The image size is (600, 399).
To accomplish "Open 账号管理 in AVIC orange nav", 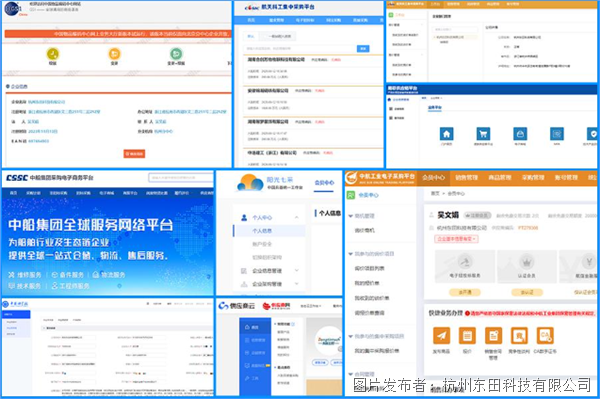I will [566, 178].
